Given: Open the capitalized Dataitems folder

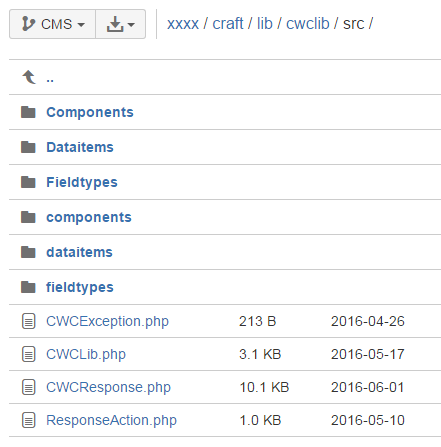Looking at the screenshot, I should click(x=80, y=147).
